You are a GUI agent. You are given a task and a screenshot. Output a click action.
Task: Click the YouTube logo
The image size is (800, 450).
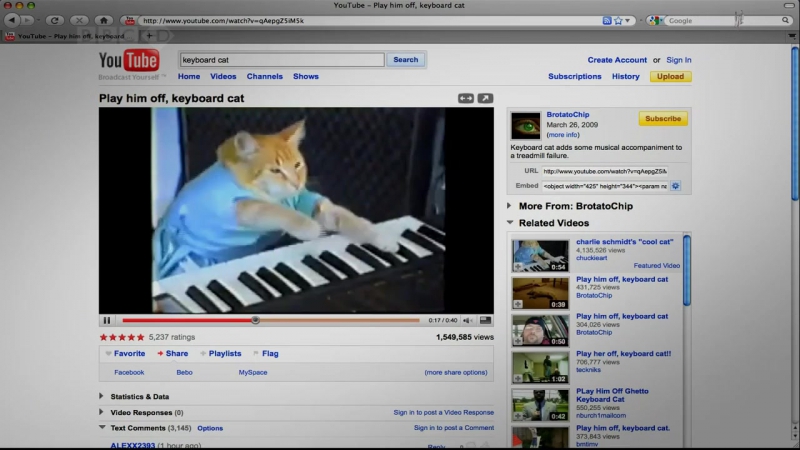(x=131, y=61)
